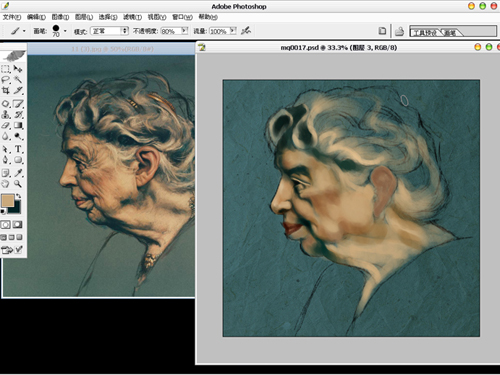Select the Blur tool

click(6, 136)
